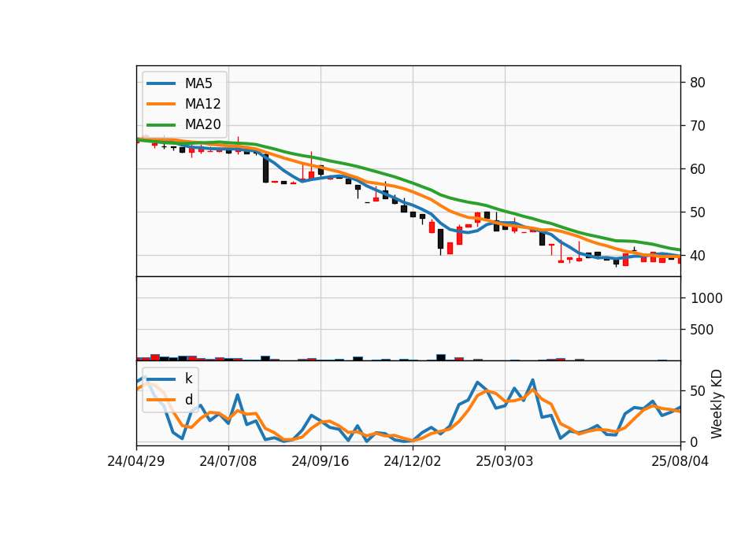Click the price axis value 70
Image resolution: width=756 pixels, height=543 pixels.
698,126
